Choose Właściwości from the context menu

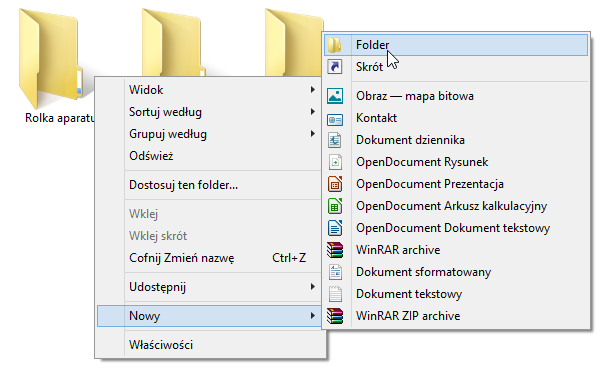[x=210, y=345]
